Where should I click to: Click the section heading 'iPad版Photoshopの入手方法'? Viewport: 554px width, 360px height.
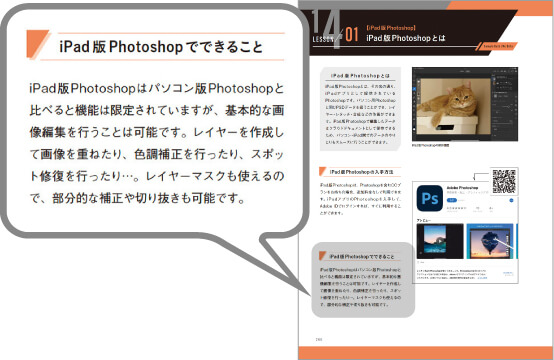click(361, 172)
